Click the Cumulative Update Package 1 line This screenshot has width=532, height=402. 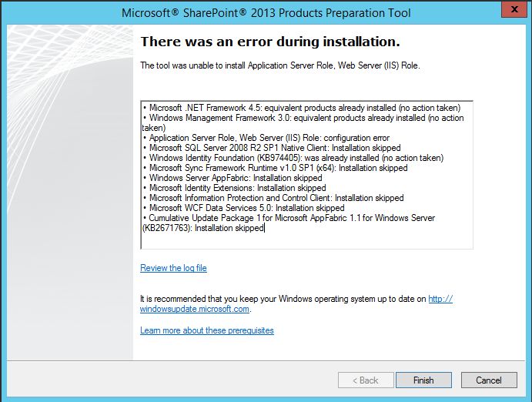click(289, 218)
